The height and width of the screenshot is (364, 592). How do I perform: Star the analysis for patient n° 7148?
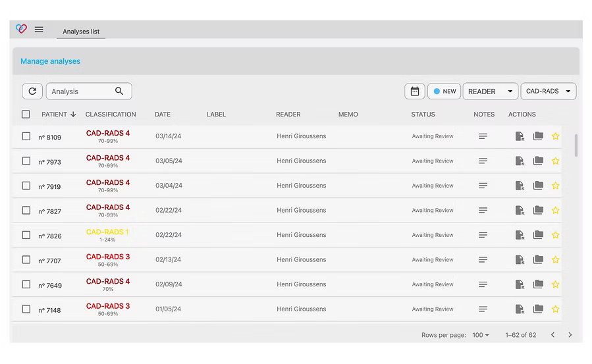pyautogui.click(x=555, y=309)
